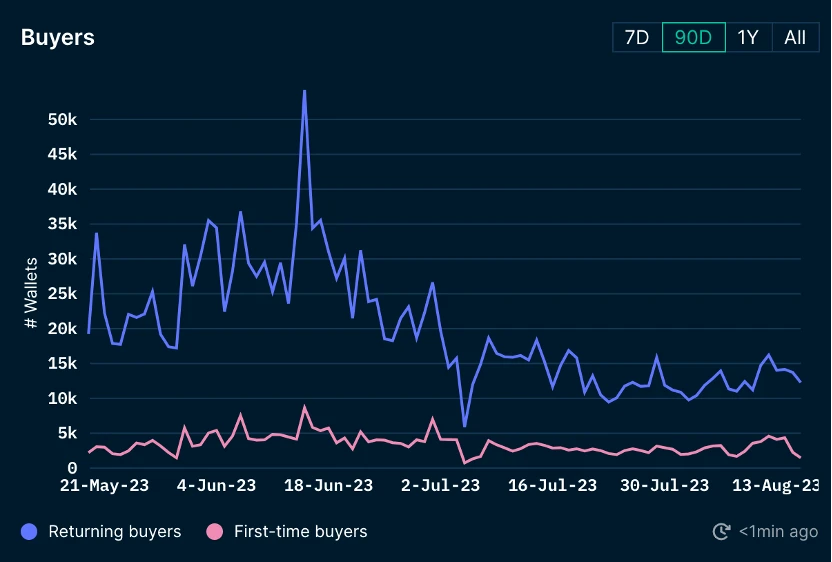The width and height of the screenshot is (832, 562).
Task: Click the "<1min ago" update timestamp
Action: (778, 532)
